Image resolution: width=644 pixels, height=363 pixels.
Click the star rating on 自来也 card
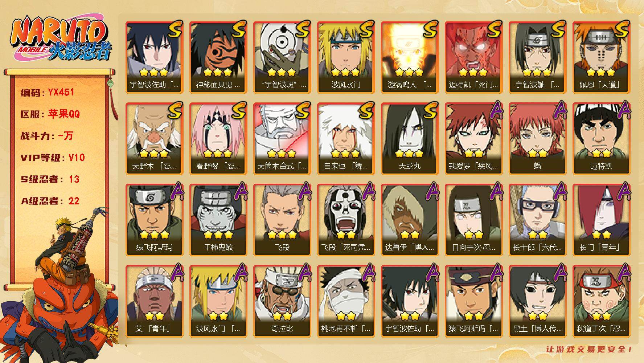pyautogui.click(x=346, y=154)
